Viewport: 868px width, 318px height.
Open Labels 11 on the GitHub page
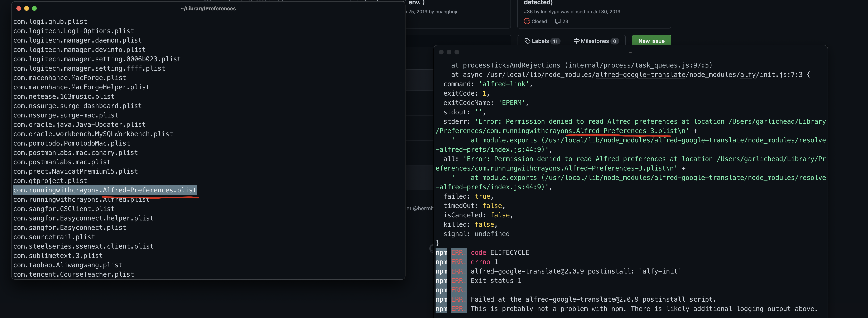pyautogui.click(x=542, y=41)
